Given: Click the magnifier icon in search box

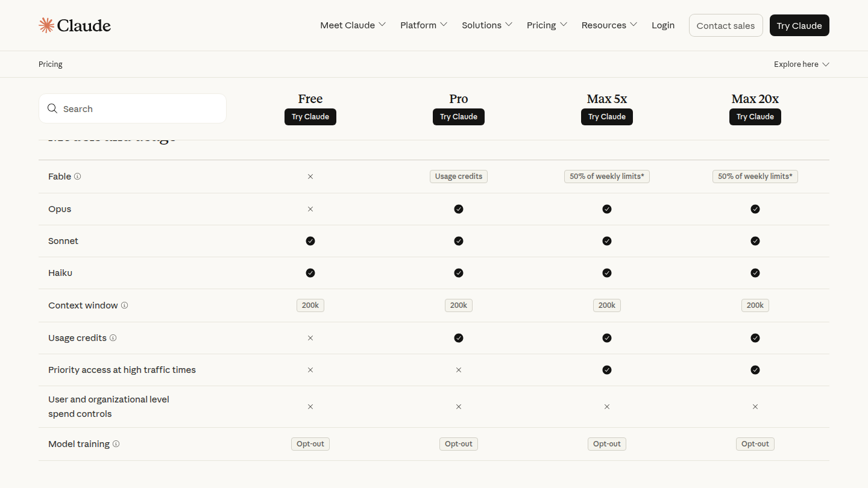Looking at the screenshot, I should 52,108.
